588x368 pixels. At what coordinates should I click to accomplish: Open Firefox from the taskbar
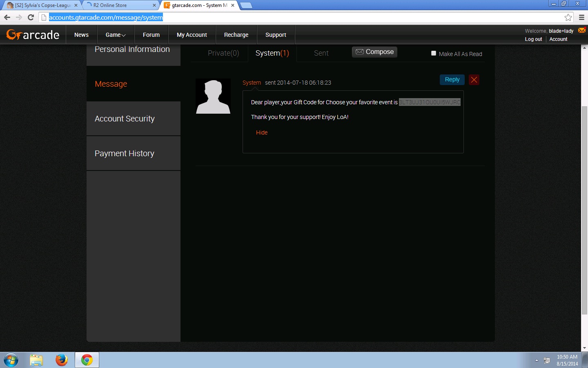[x=62, y=360]
